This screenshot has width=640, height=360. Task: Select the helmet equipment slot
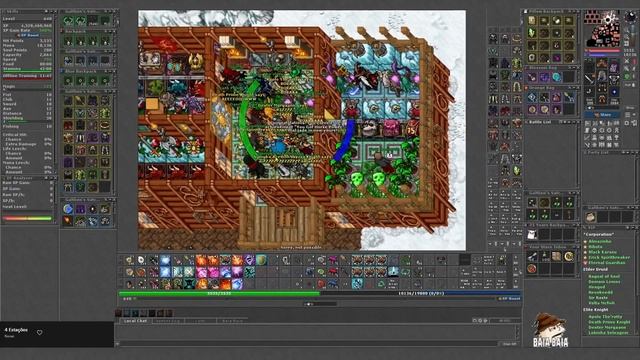pyautogui.click(x=602, y=64)
